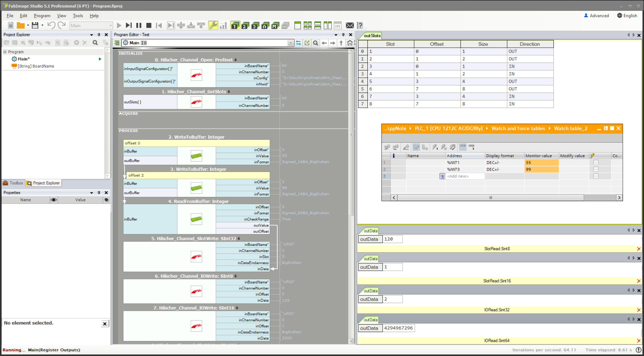Dismiss the No element selected message
This screenshot has width=644, height=356.
click(105, 324)
